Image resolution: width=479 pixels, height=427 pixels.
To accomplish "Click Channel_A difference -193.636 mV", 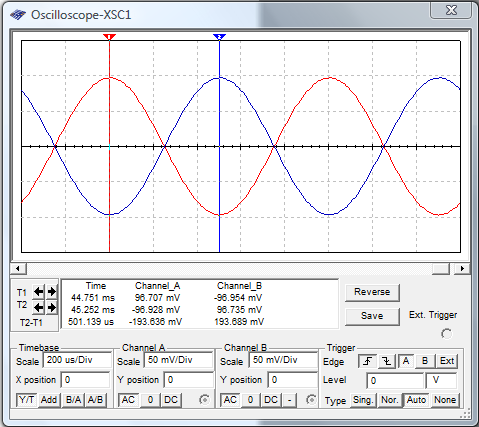I will pyautogui.click(x=155, y=322).
